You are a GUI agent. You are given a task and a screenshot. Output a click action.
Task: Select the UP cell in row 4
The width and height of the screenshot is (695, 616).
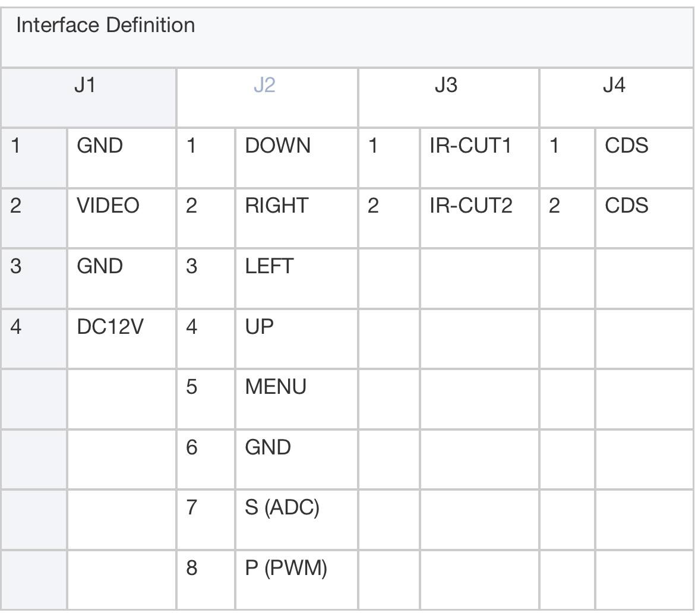296,339
